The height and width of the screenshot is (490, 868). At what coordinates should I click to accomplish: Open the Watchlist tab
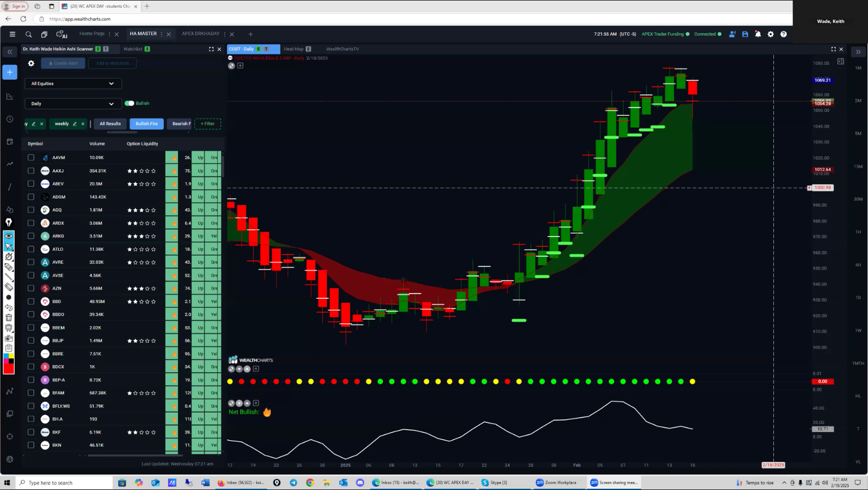(133, 49)
